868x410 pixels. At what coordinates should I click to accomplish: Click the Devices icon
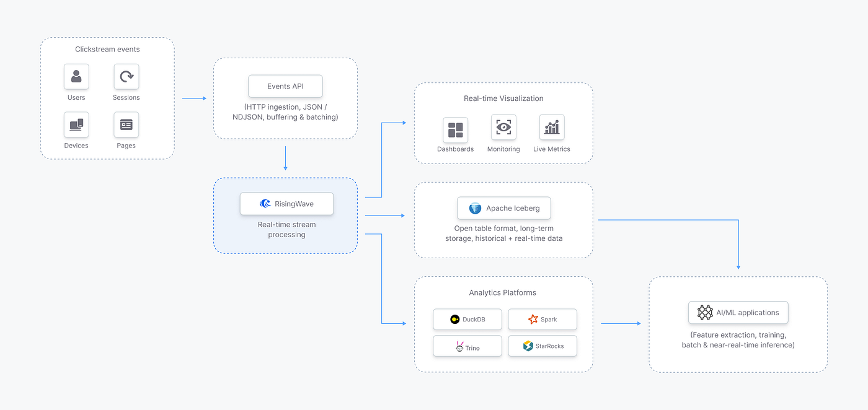click(76, 124)
